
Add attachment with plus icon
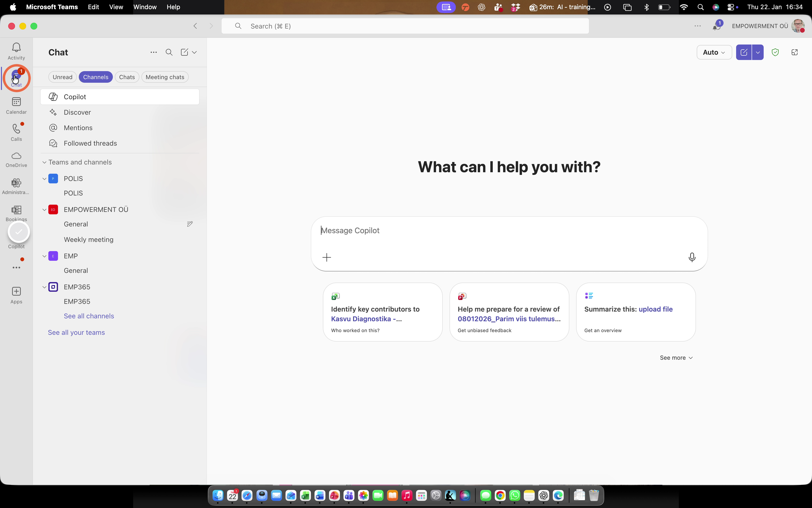click(326, 257)
